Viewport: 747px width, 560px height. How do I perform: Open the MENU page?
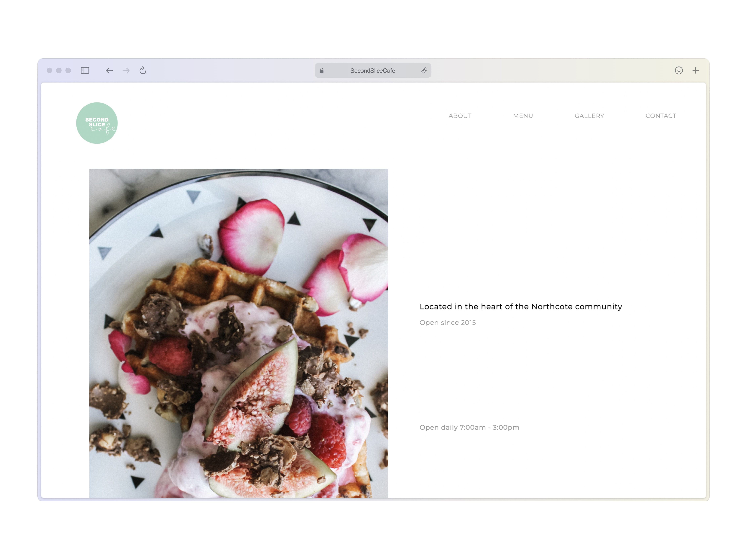click(523, 116)
